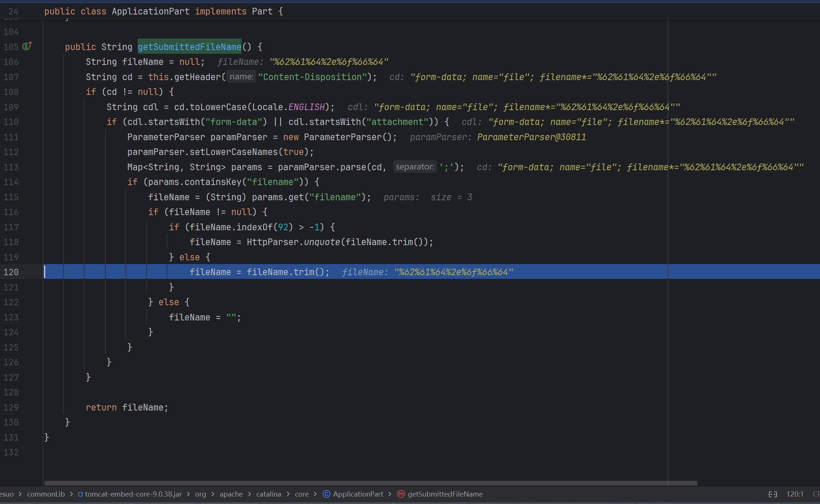Toggle a breakpoint on line 117
Screen dimensions: 820x504
pyautogui.click(x=11, y=227)
